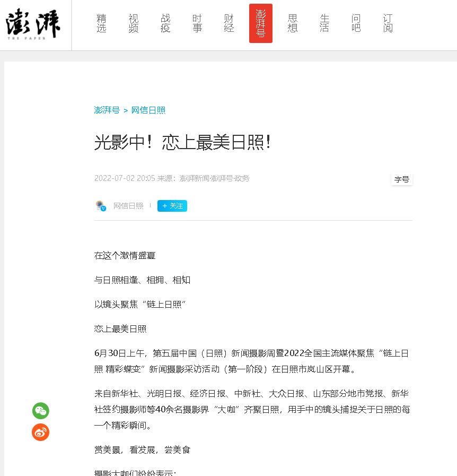Select the highlighted 澎湃号 tab
This screenshot has height=476, width=457.
click(x=261, y=23)
